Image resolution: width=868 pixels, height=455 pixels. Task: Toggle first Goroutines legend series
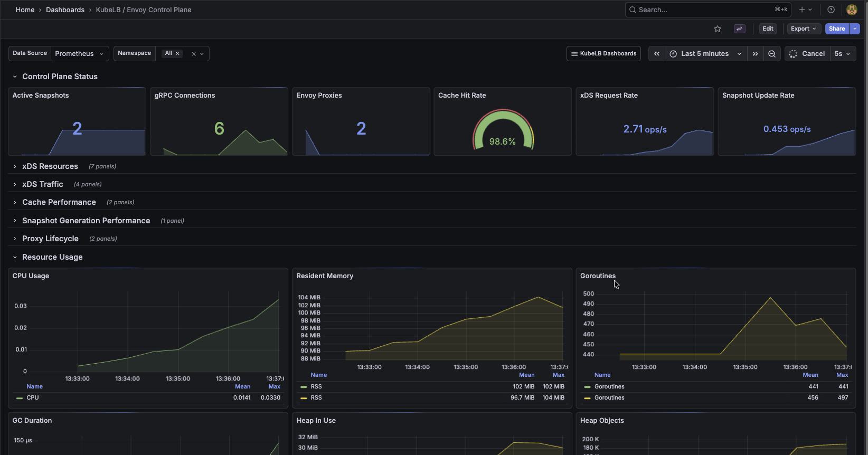[609, 387]
